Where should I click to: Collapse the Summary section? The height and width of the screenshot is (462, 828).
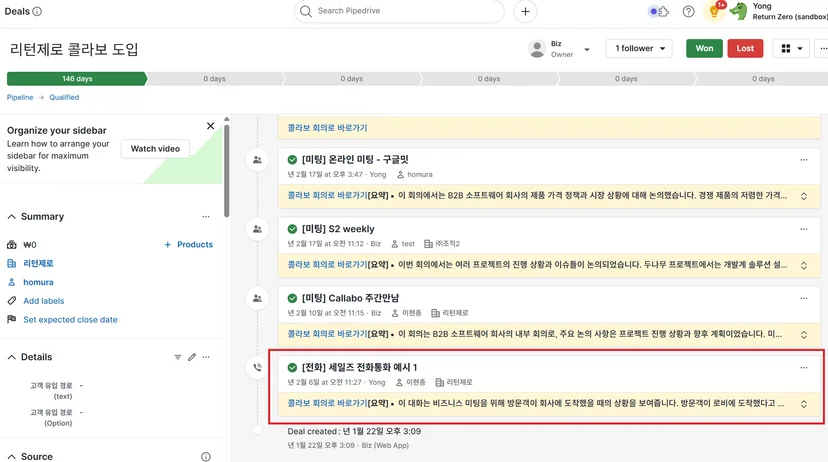point(12,216)
